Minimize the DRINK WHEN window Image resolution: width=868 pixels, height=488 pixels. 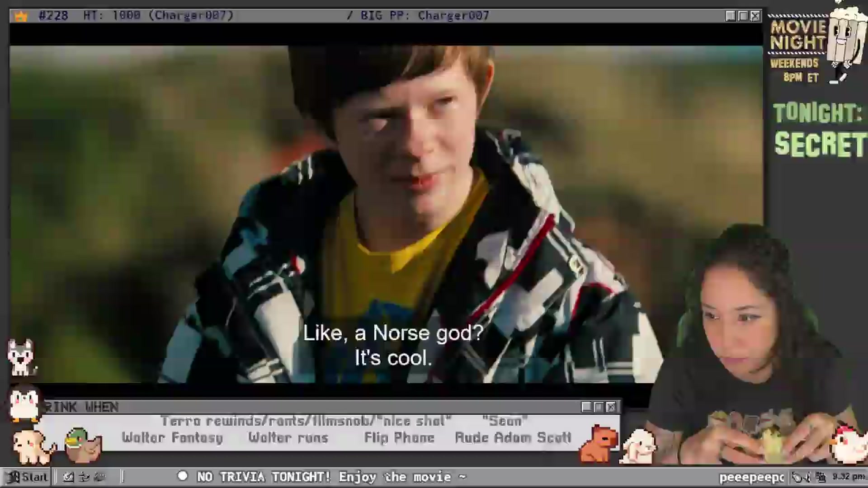[x=586, y=407]
